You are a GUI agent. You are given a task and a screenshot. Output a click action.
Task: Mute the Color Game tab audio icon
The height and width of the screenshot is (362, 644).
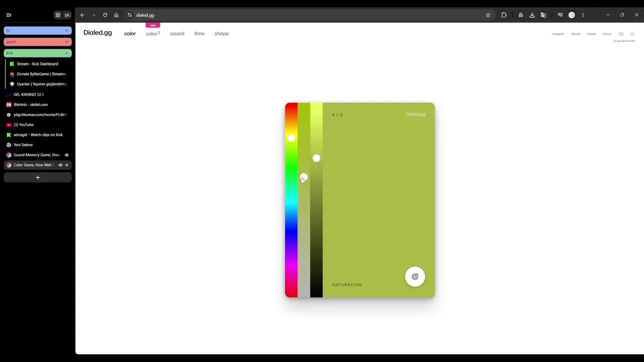click(x=60, y=165)
